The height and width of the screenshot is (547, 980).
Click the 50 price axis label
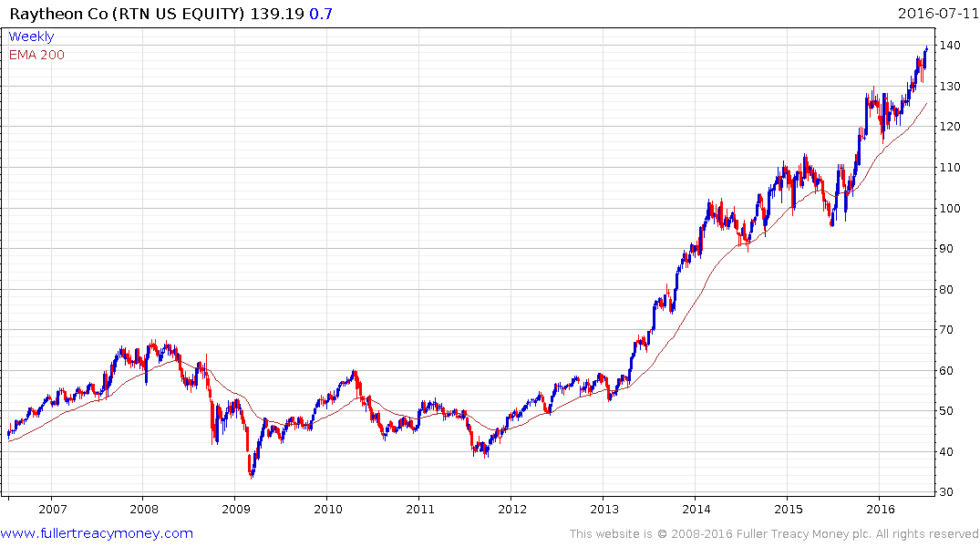coord(947,411)
